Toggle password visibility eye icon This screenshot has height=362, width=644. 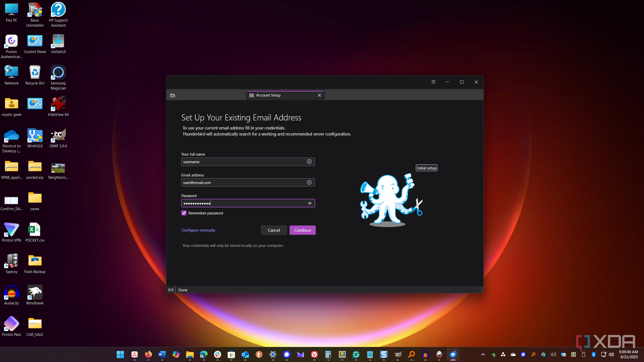[310, 203]
